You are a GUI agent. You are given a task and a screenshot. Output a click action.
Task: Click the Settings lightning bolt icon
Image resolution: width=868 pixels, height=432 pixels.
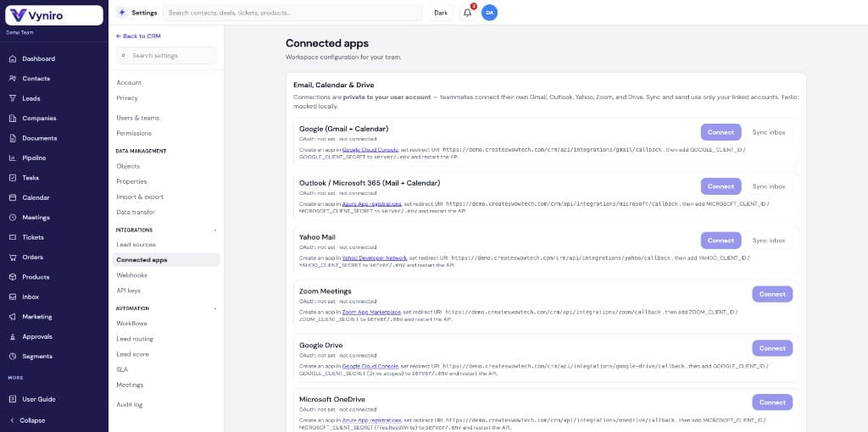[122, 13]
